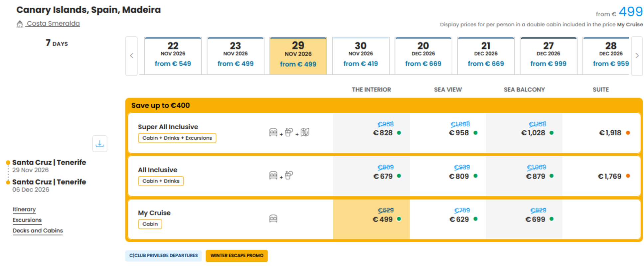Open the Costa Smeralda ship link

coord(53,24)
